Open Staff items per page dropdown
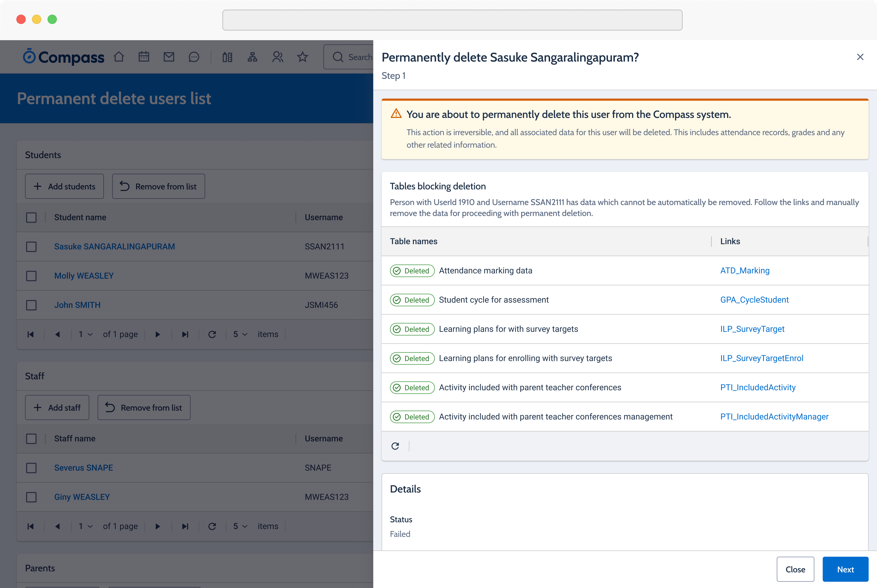 pyautogui.click(x=240, y=526)
